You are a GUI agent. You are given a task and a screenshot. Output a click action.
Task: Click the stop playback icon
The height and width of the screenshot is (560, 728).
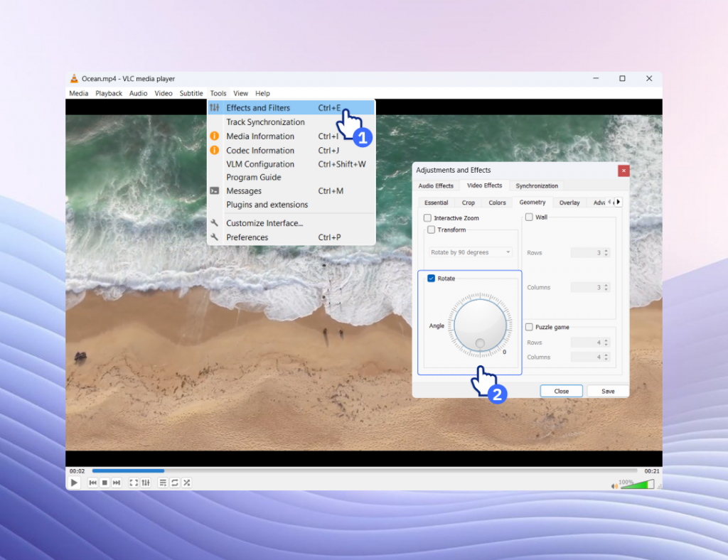[x=105, y=483]
